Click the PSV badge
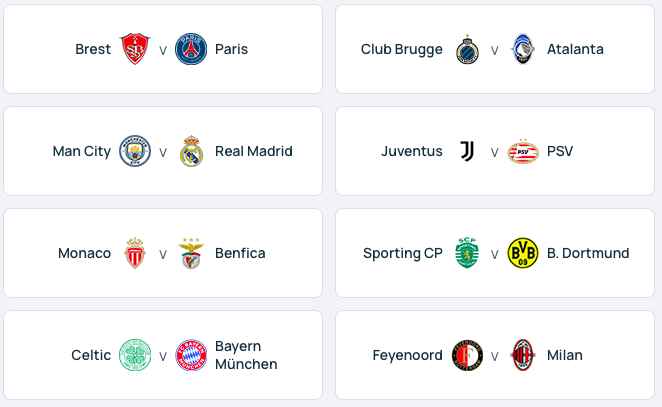The width and height of the screenshot is (662, 407). (x=523, y=151)
